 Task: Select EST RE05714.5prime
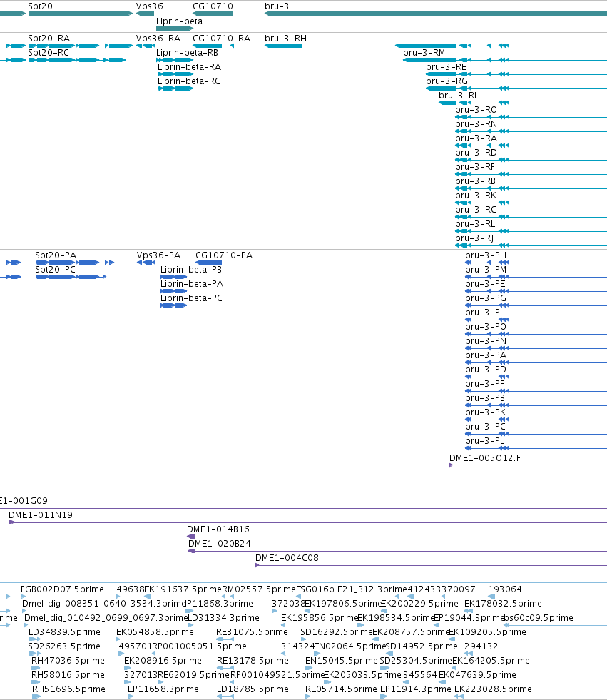click(342, 689)
